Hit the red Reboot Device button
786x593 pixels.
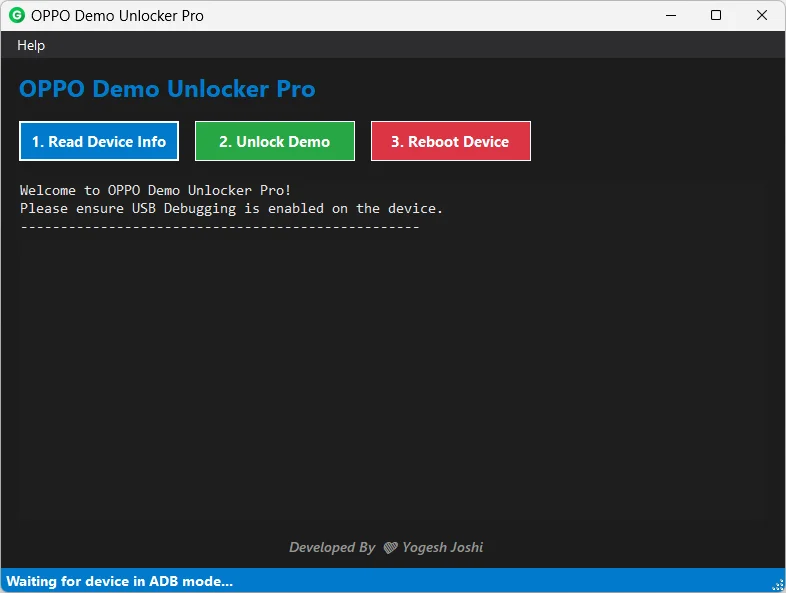click(450, 141)
